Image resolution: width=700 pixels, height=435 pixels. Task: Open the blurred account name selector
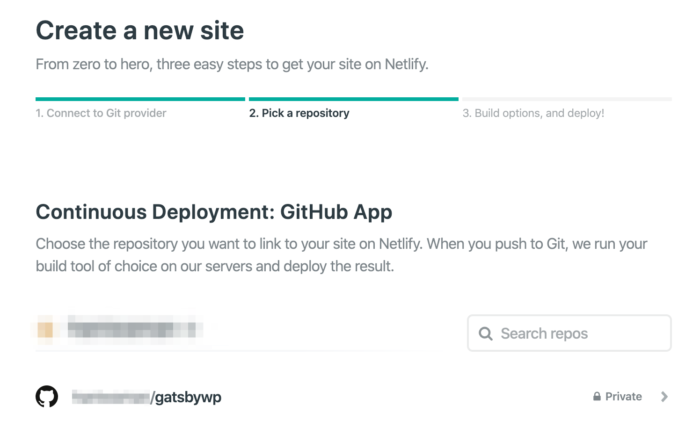click(x=135, y=328)
